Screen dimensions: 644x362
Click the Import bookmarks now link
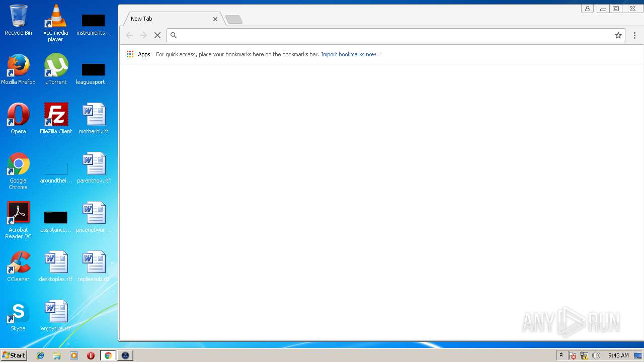pyautogui.click(x=351, y=54)
